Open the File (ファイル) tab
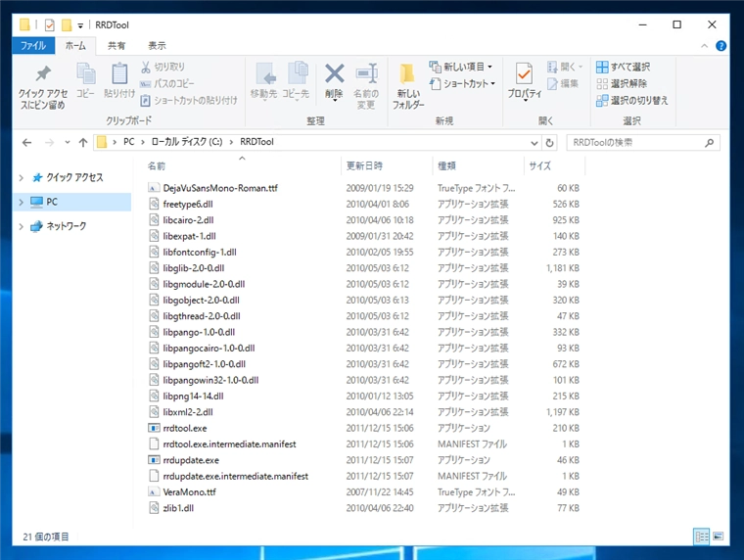Image resolution: width=744 pixels, height=560 pixels. 33,46
